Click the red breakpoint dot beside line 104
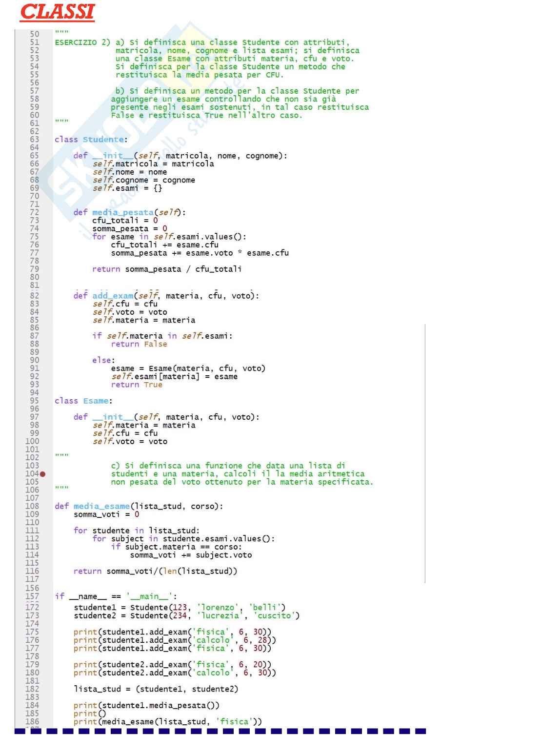560x735 pixels. point(43,474)
